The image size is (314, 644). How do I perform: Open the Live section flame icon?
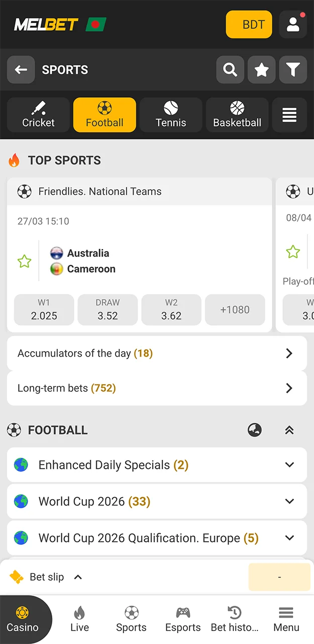coord(79,618)
